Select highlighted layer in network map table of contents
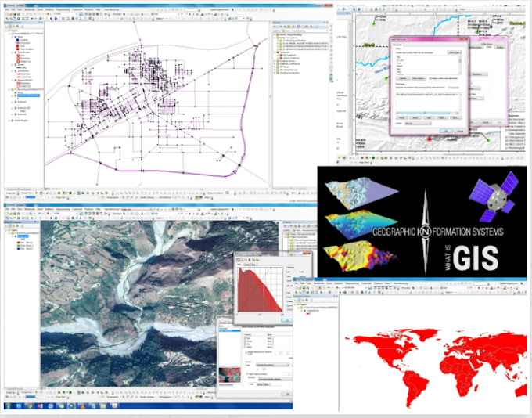532x418 pixels. pyautogui.click(x=27, y=95)
